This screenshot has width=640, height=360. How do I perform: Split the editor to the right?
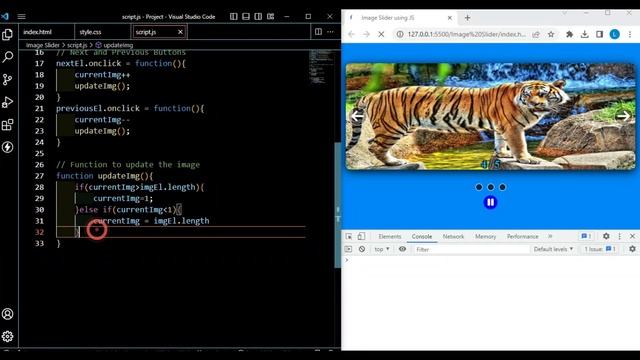(x=318, y=32)
